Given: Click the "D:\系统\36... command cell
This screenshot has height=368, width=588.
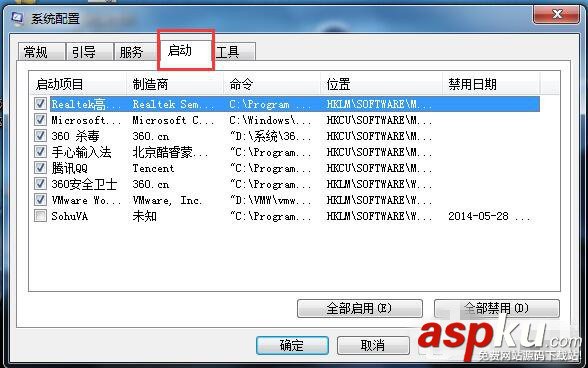Looking at the screenshot, I should (270, 136).
